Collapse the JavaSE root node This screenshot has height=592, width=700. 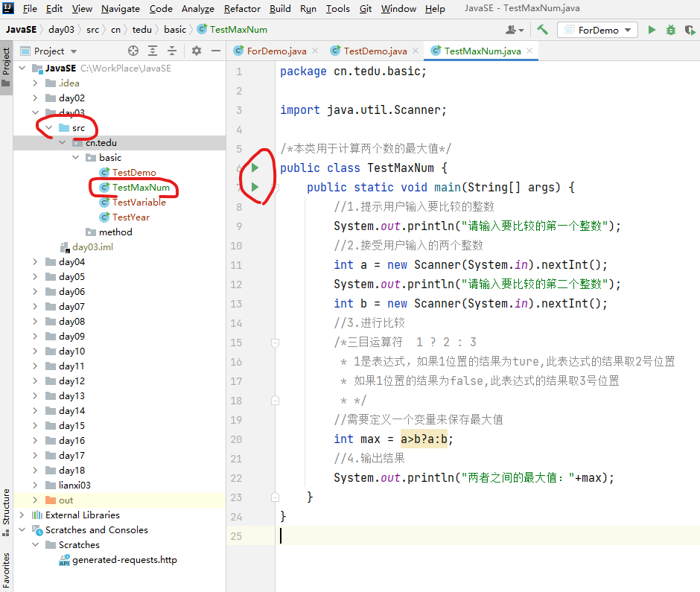coord(22,69)
